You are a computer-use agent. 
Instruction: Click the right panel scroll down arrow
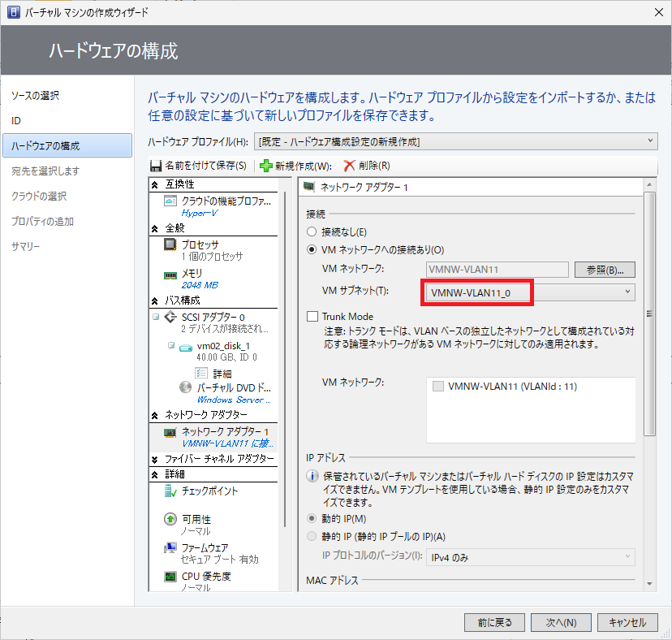tap(650, 584)
